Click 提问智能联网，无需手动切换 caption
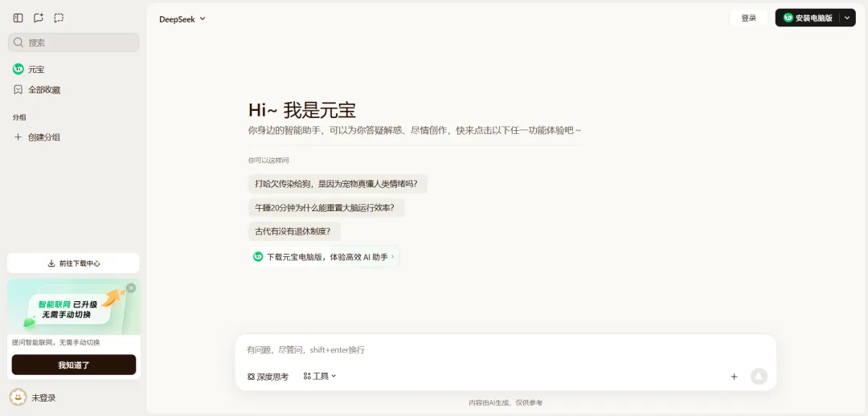Screen dimensions: 868x416 (x=56, y=342)
